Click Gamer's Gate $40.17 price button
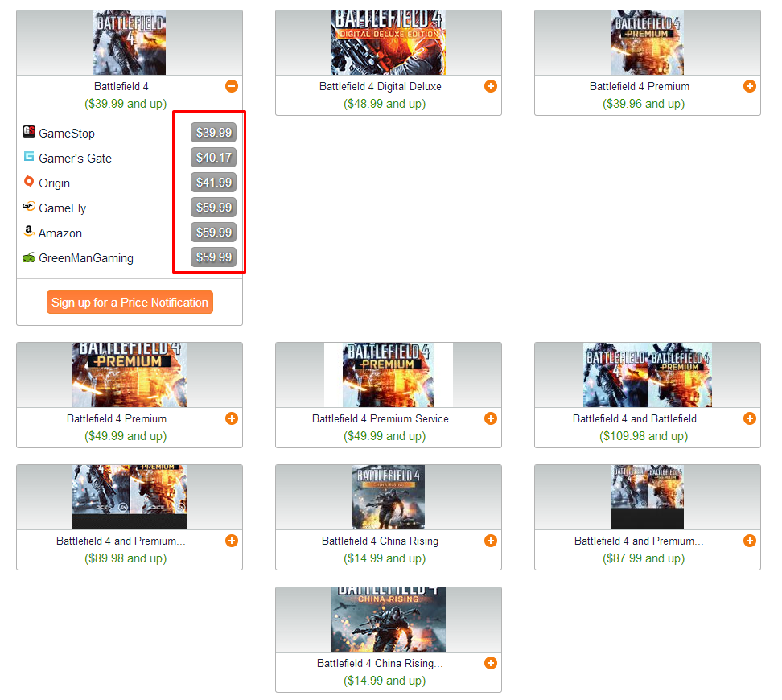The image size is (782, 700). point(213,158)
